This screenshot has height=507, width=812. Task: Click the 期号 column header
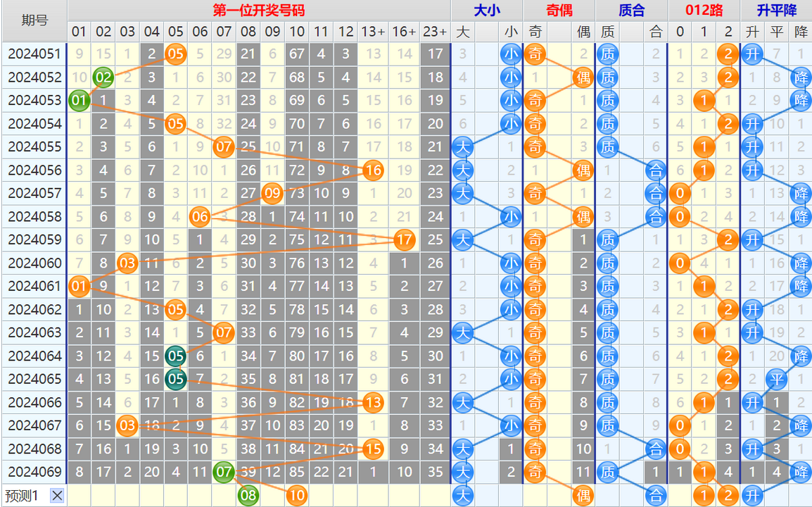click(x=34, y=20)
